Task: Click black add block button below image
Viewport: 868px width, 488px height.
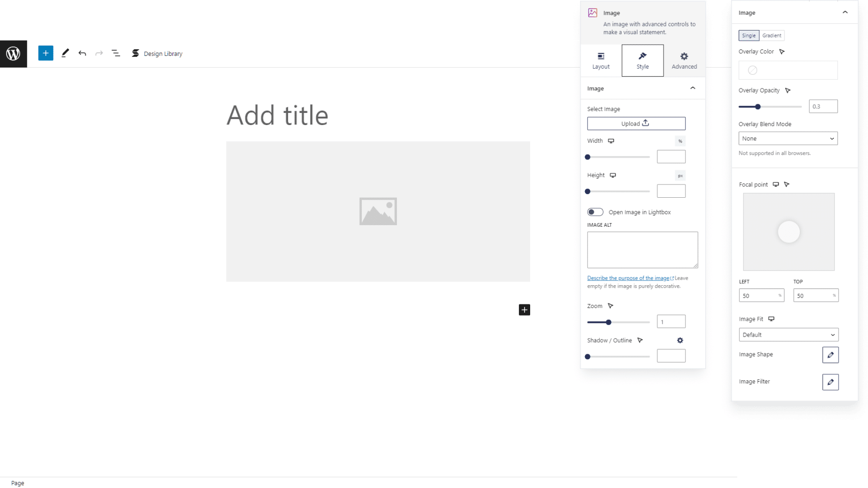Action: [x=524, y=310]
